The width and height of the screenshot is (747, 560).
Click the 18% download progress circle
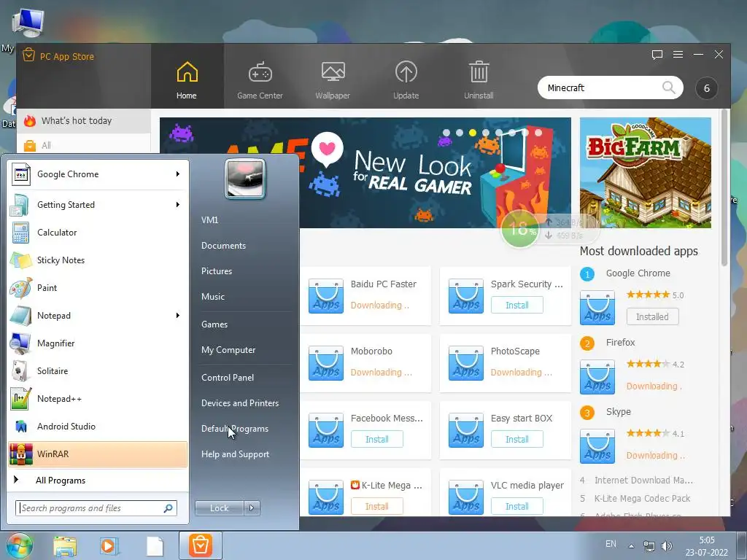coord(519,230)
